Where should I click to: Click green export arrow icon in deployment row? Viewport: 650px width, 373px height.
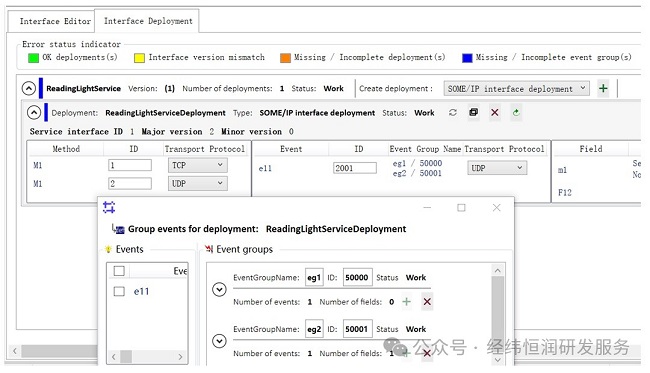pyautogui.click(x=516, y=112)
